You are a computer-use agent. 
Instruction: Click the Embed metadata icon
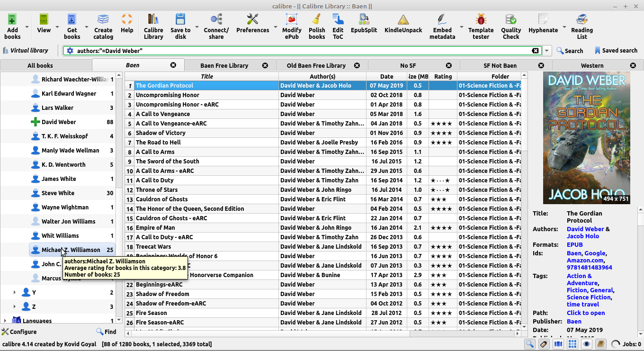click(442, 19)
